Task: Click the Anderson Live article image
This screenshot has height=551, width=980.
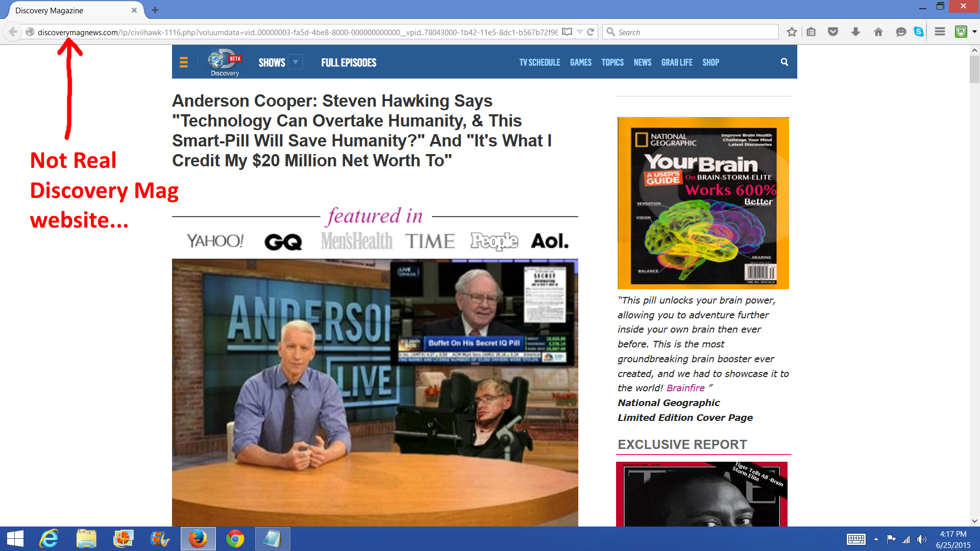Action: coord(375,392)
